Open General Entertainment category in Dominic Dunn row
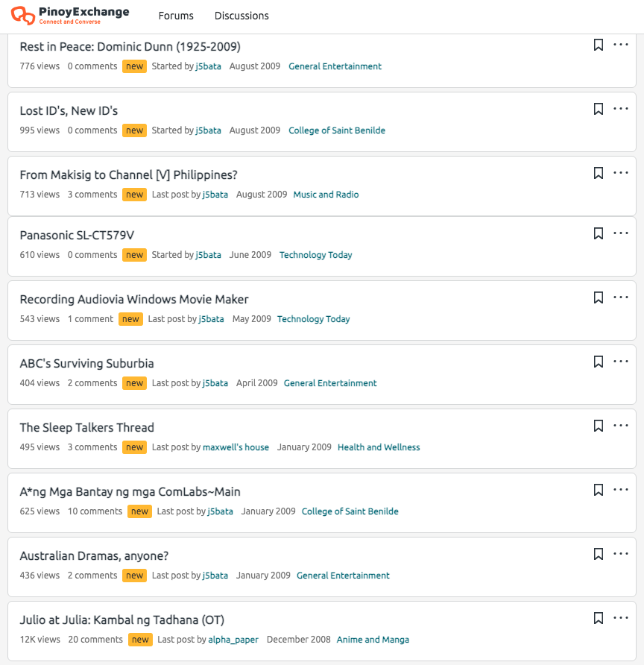The width and height of the screenshot is (644, 665). coord(335,66)
